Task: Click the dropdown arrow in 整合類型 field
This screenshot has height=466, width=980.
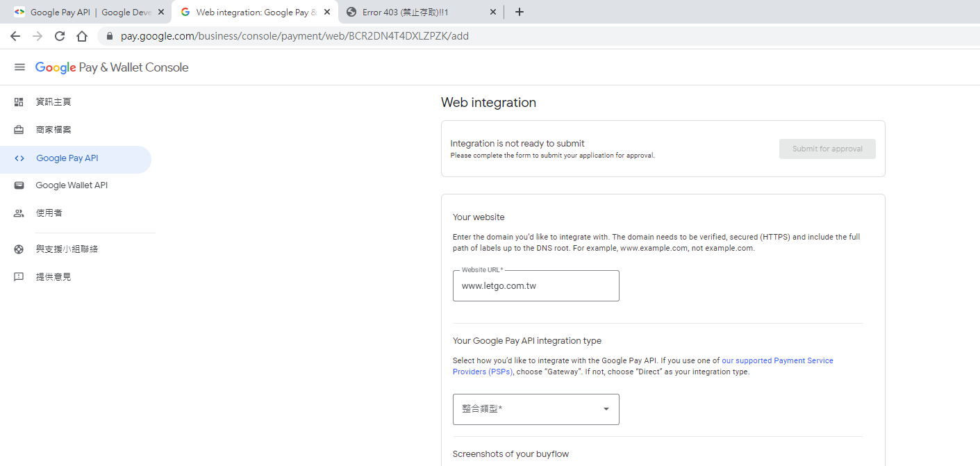Action: tap(606, 409)
